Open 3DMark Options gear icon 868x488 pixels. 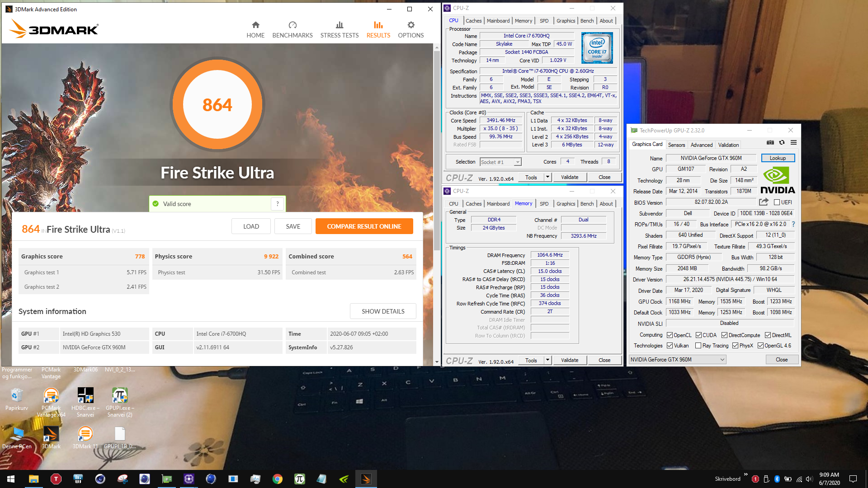pos(410,25)
